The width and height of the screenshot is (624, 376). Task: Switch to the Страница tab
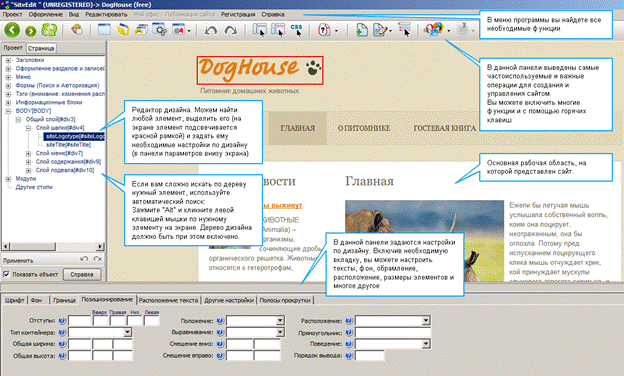41,48
